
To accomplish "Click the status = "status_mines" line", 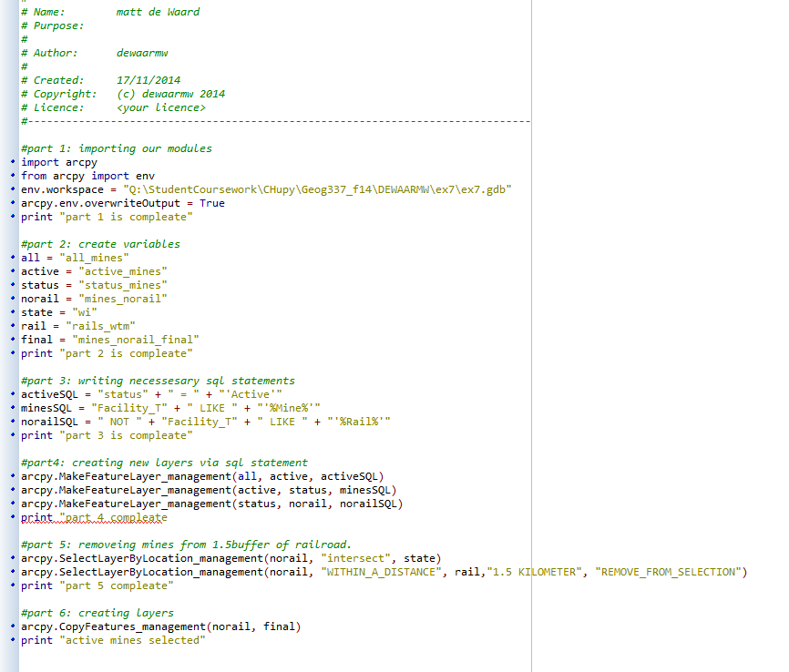I will click(x=94, y=285).
